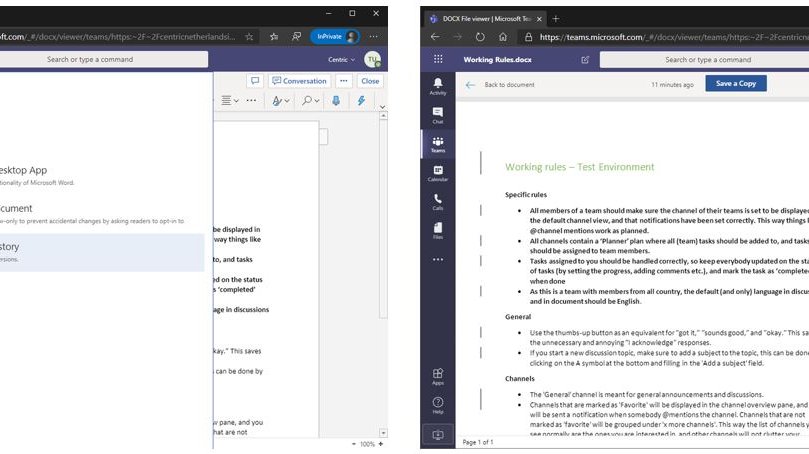
Task: Click the '11 minutes ago' timestamp
Action: 672,85
